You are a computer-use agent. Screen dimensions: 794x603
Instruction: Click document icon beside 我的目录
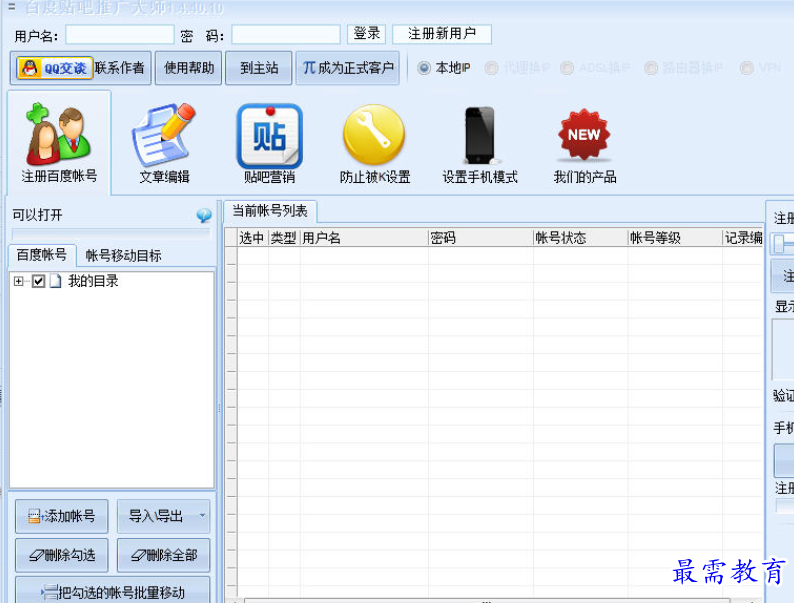pyautogui.click(x=55, y=280)
